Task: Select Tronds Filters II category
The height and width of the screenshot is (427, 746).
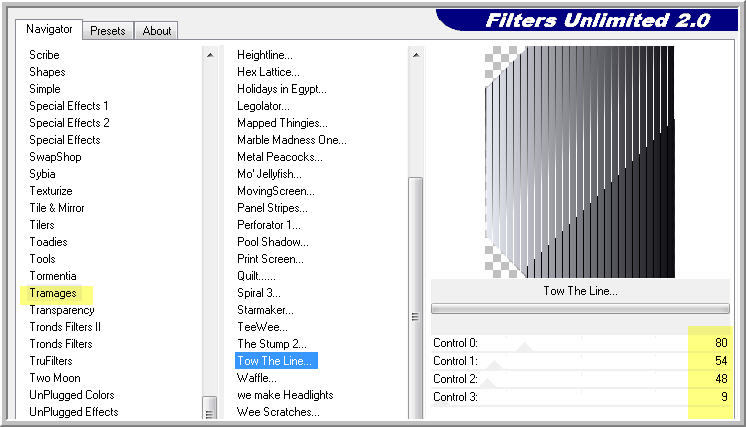Action: click(65, 327)
